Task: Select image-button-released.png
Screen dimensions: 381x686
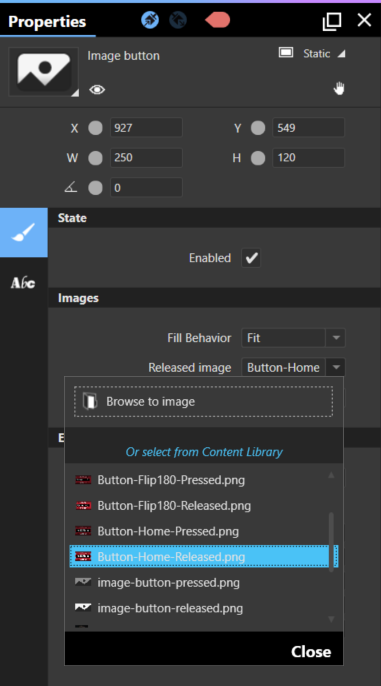Action: (x=199, y=608)
